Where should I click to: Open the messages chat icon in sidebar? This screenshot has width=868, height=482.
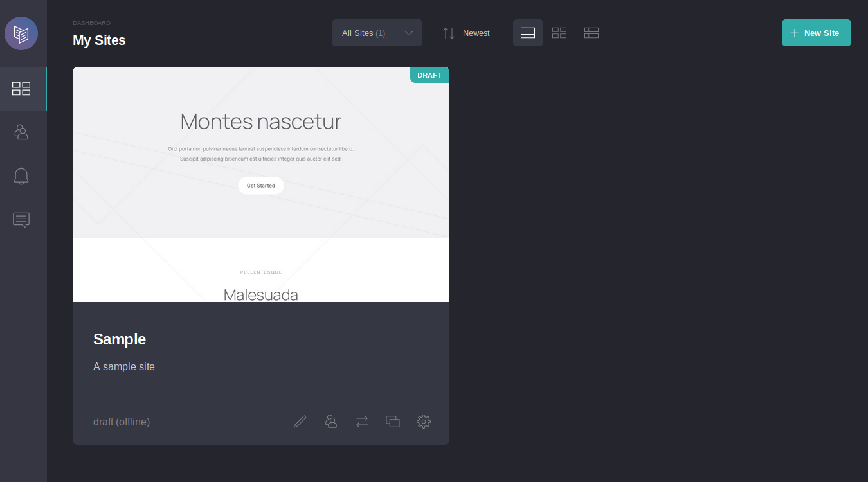coord(21,220)
